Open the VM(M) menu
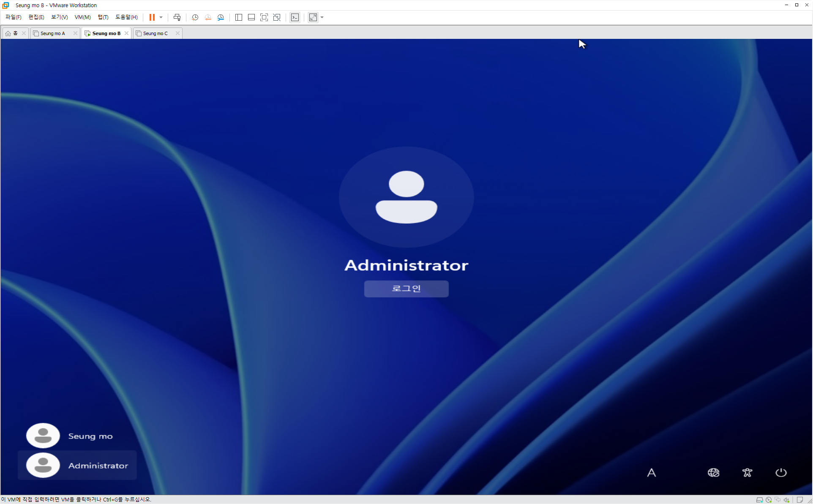813x504 pixels. coord(82,17)
